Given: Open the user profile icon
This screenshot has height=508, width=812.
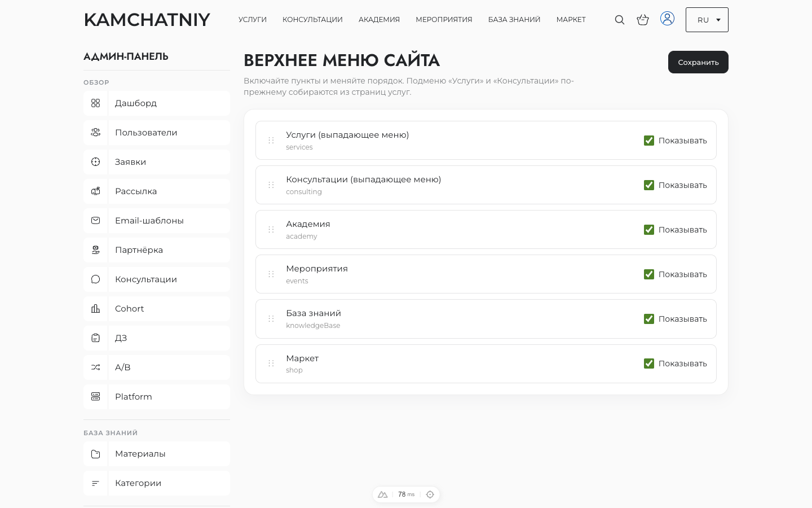Looking at the screenshot, I should (x=667, y=19).
